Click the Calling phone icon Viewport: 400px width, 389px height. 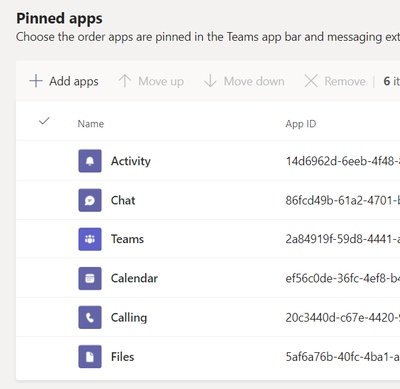coord(90,318)
